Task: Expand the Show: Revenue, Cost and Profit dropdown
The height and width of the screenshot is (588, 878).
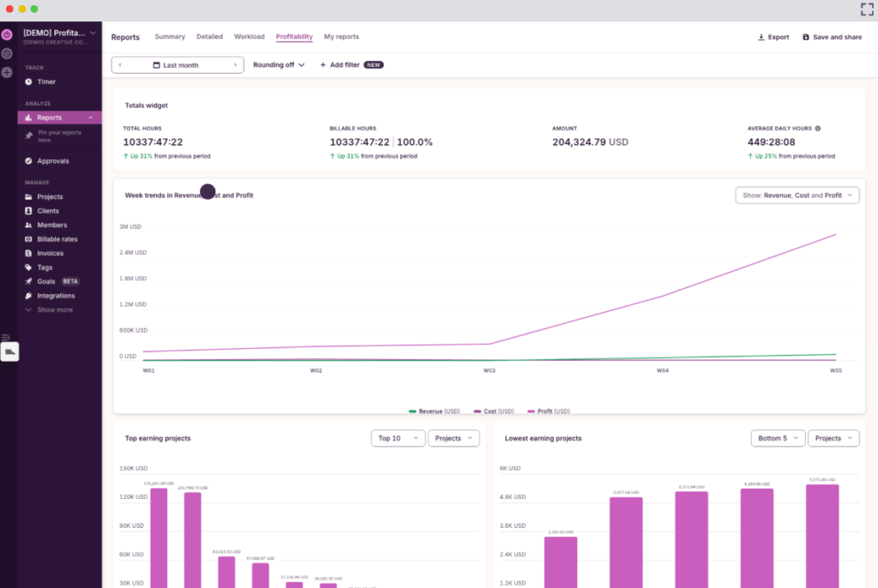Action: click(x=797, y=195)
